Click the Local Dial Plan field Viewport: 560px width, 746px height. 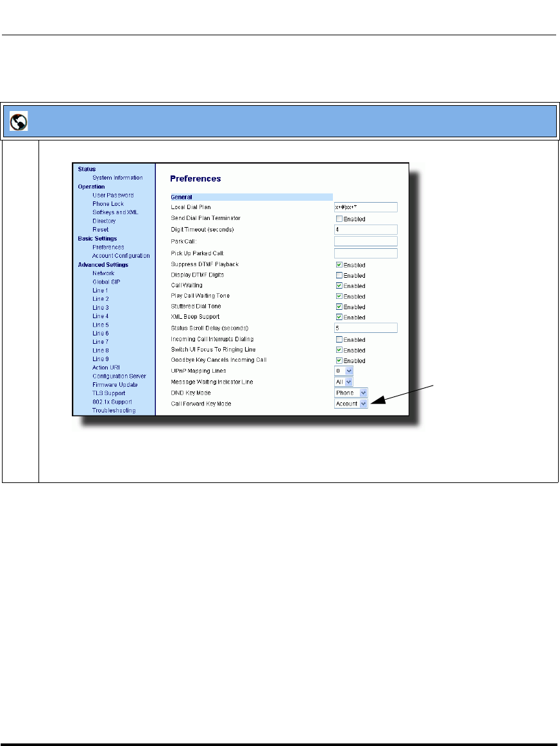(x=366, y=207)
